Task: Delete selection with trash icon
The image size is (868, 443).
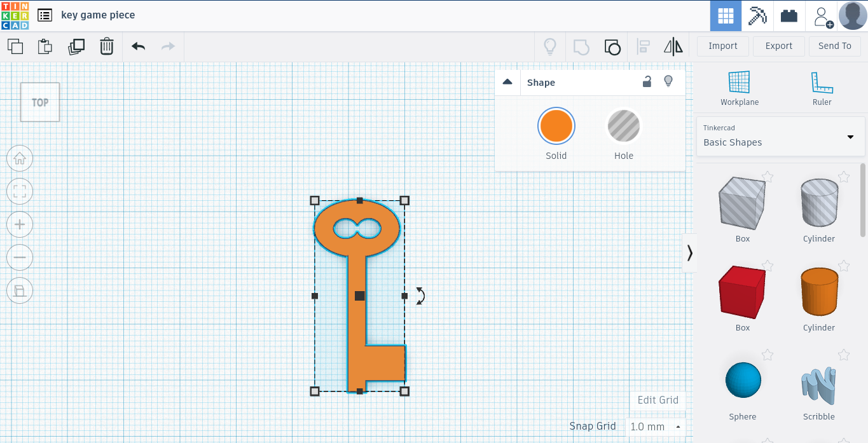Action: [107, 46]
